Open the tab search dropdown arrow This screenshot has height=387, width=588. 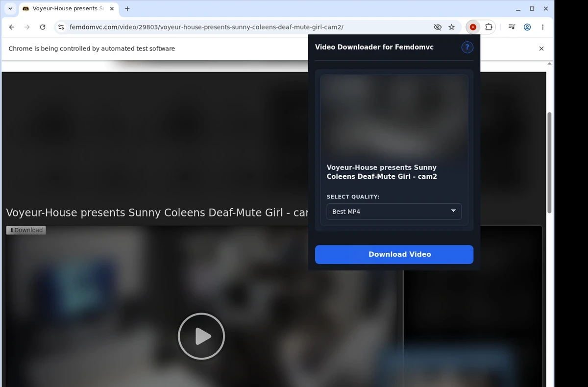10,9
